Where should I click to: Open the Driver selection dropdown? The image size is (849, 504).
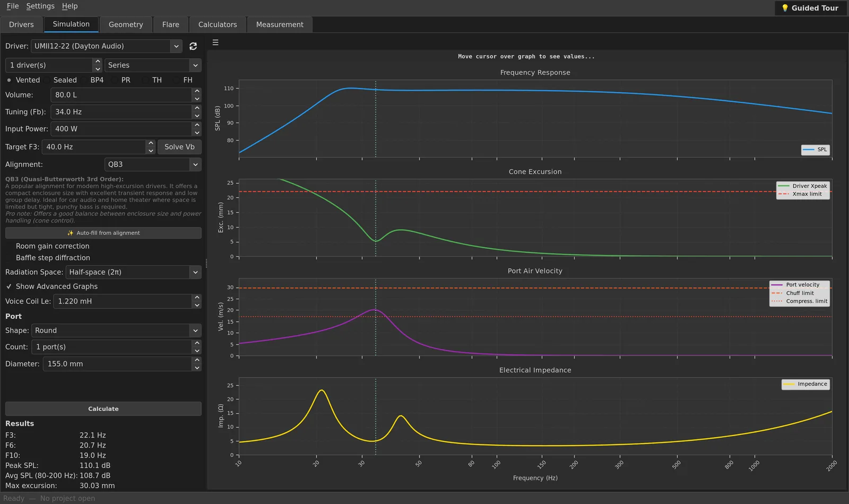point(107,46)
